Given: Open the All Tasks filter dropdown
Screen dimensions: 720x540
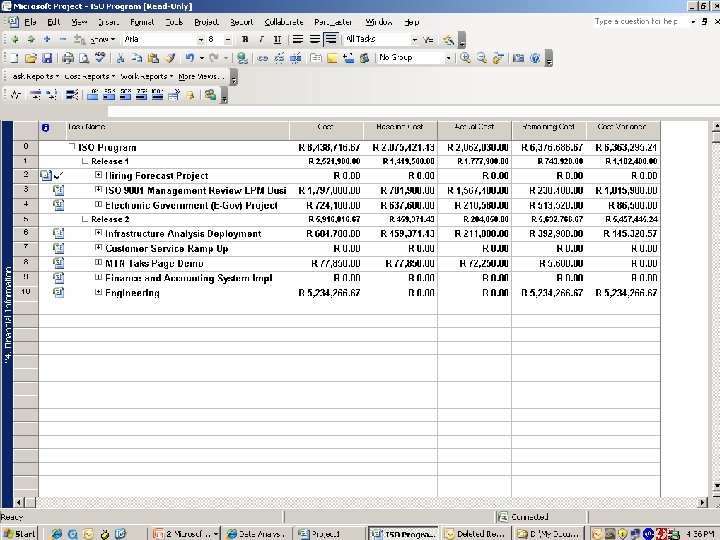Looking at the screenshot, I should click(x=415, y=39).
